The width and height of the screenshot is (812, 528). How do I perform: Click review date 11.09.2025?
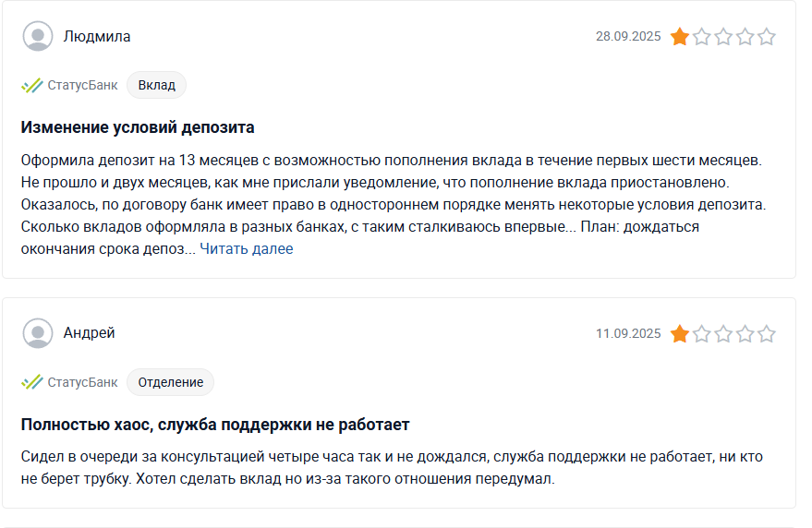click(x=628, y=333)
